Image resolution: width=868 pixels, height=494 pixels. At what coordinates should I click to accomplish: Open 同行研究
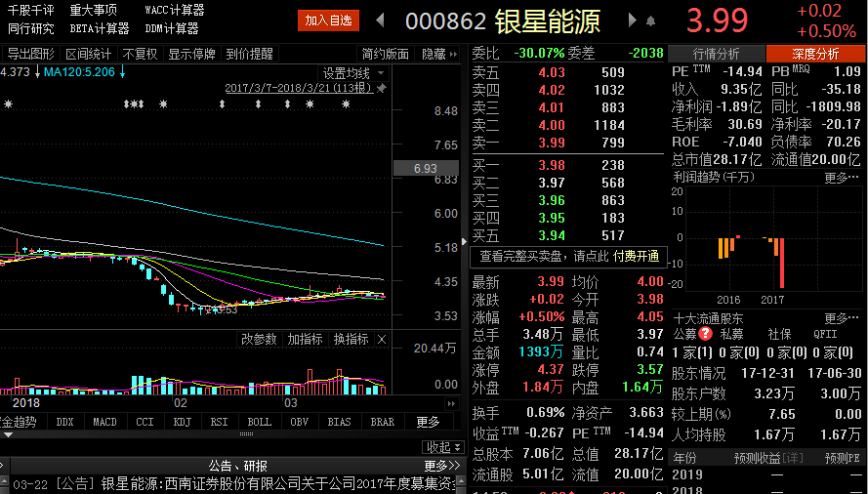[31, 28]
